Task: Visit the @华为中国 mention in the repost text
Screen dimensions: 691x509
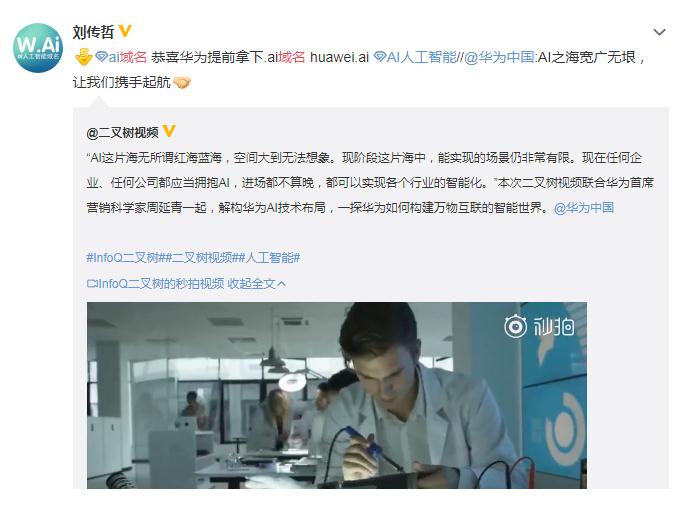Action: (x=499, y=57)
